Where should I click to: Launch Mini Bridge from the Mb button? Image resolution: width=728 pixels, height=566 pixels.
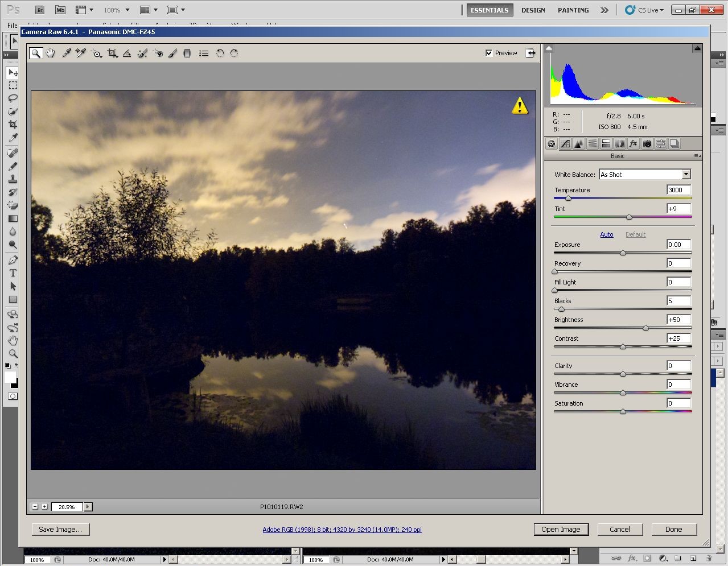[60, 10]
